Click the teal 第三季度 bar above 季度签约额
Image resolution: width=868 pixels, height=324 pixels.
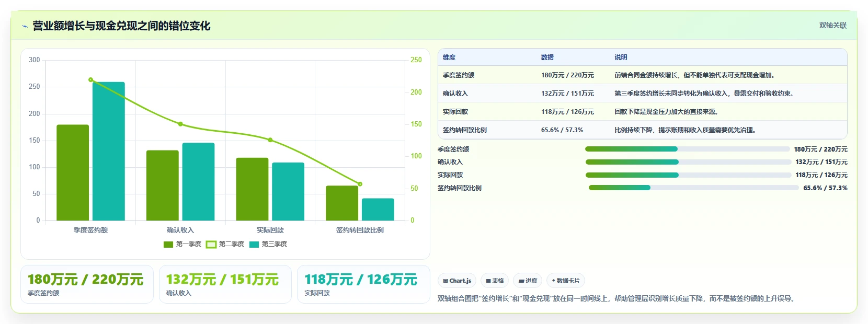coord(109,151)
